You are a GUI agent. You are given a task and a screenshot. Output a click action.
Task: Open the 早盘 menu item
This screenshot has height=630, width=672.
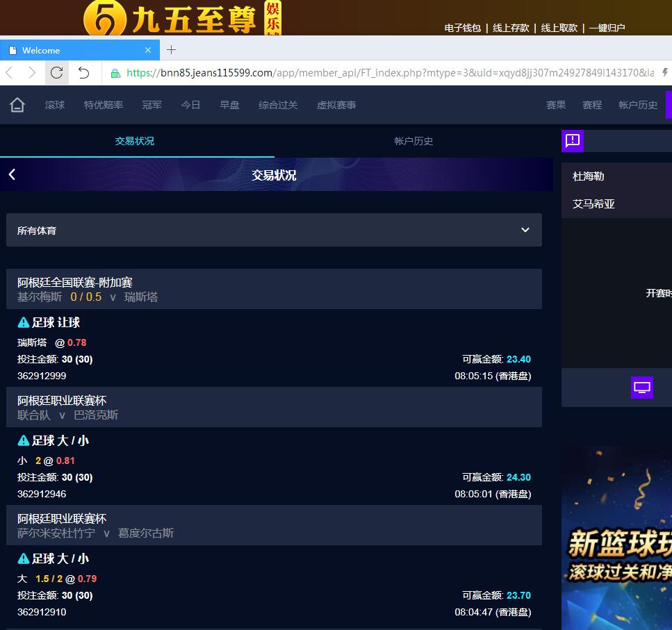click(229, 105)
